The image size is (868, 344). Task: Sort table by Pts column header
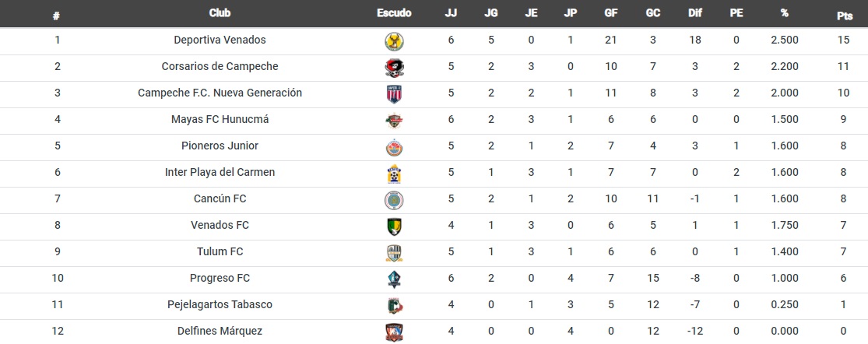844,16
